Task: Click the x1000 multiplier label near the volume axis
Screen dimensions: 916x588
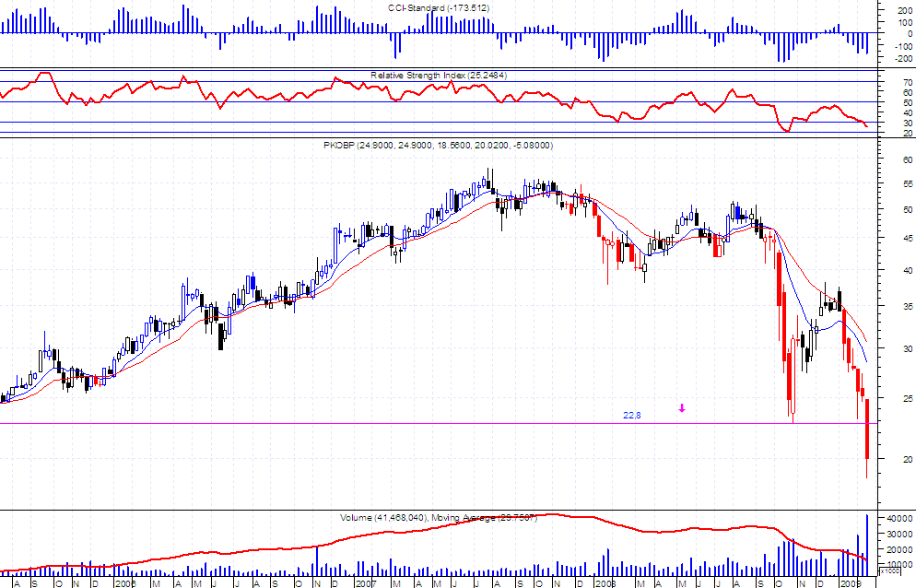Action: (x=889, y=570)
